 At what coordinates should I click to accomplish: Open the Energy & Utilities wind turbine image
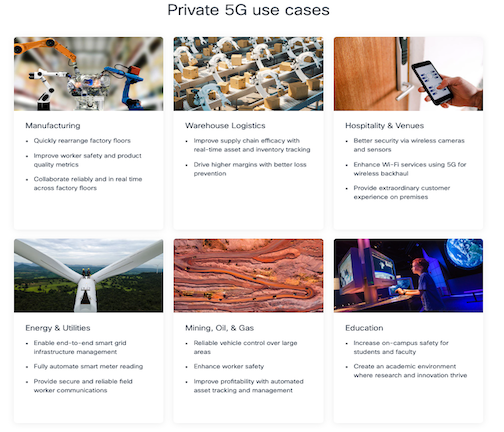tap(89, 276)
